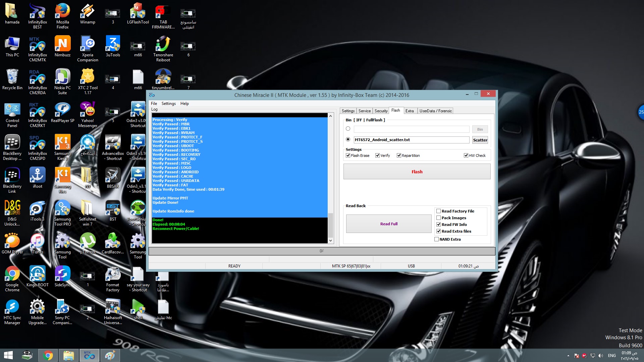Open HTC Sync Manager icon
The width and height of the screenshot is (644, 362).
12,312
